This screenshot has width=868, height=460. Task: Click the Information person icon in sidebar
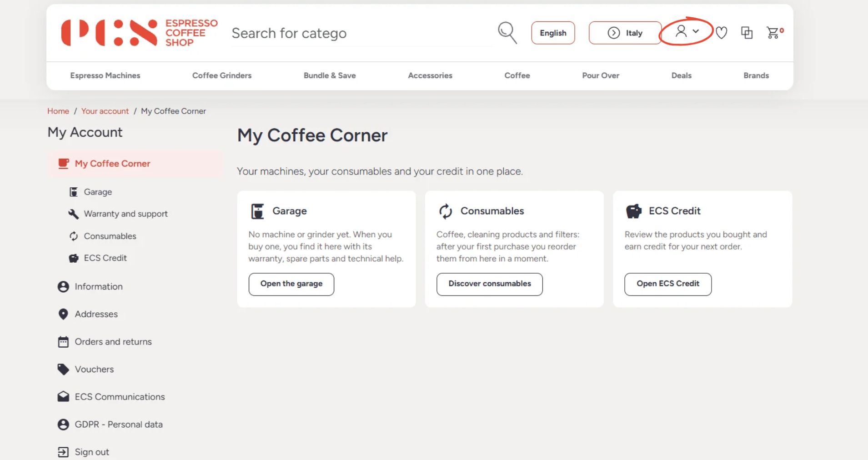click(x=63, y=287)
